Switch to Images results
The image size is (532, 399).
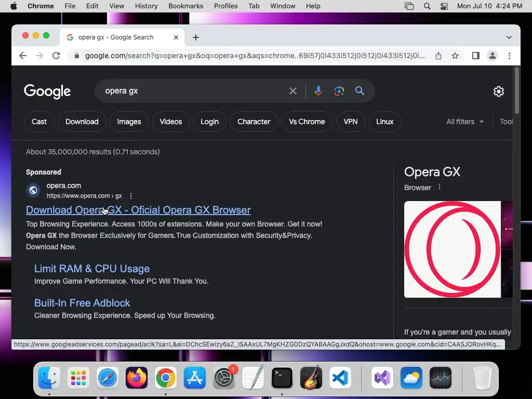[x=129, y=122]
